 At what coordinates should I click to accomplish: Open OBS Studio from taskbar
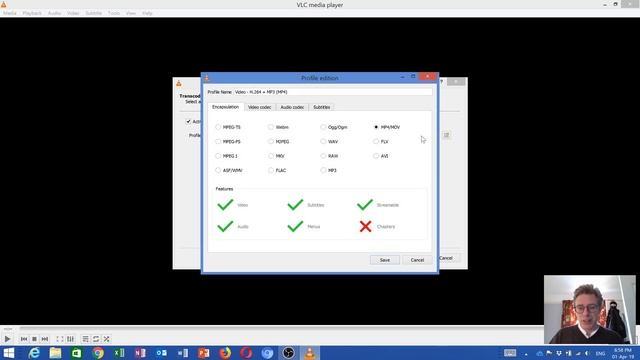tap(289, 353)
